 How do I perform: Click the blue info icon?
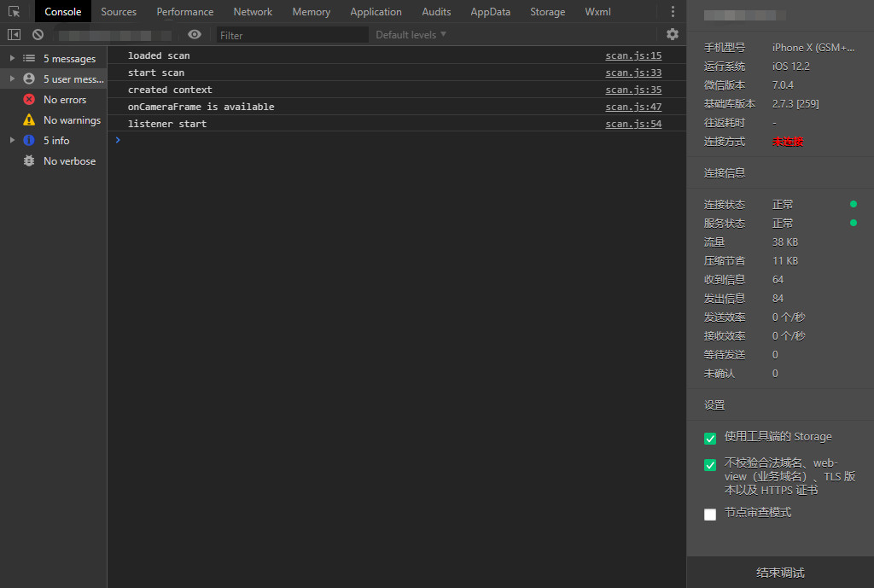(x=29, y=141)
